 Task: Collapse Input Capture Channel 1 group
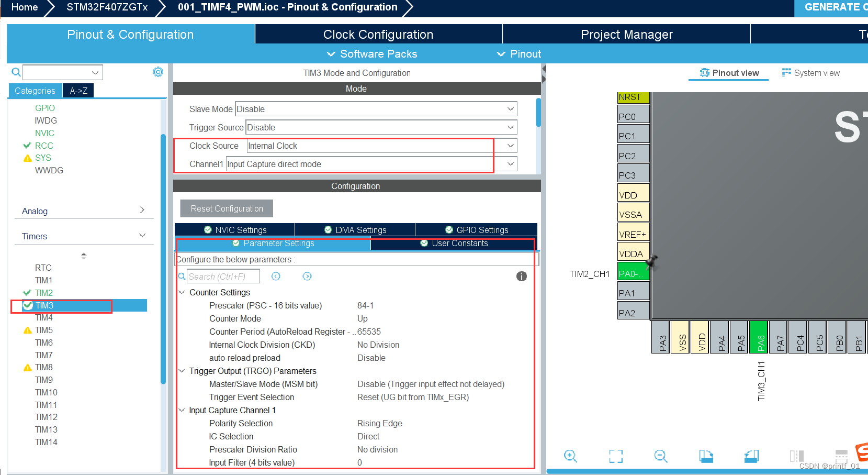tap(182, 410)
